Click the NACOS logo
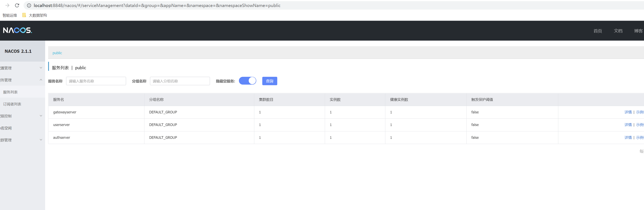 click(18, 30)
